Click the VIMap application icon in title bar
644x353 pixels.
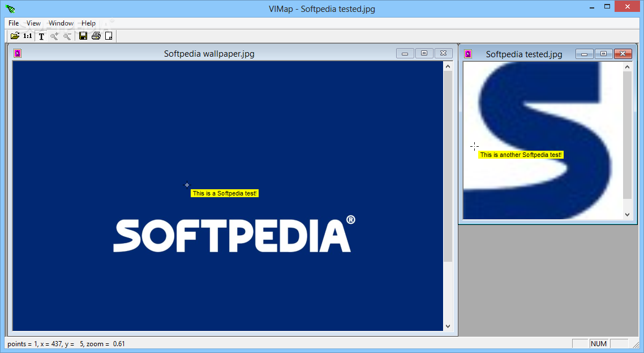pyautogui.click(x=10, y=8)
